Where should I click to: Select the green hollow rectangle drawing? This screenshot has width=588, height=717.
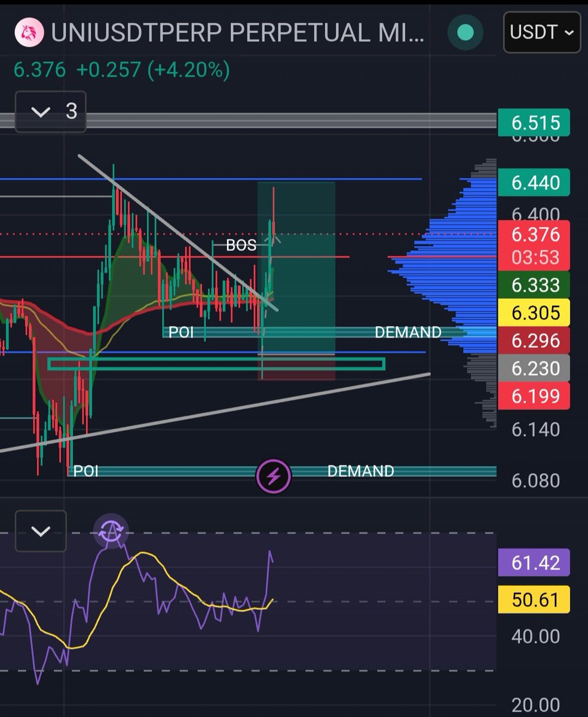pos(216,363)
